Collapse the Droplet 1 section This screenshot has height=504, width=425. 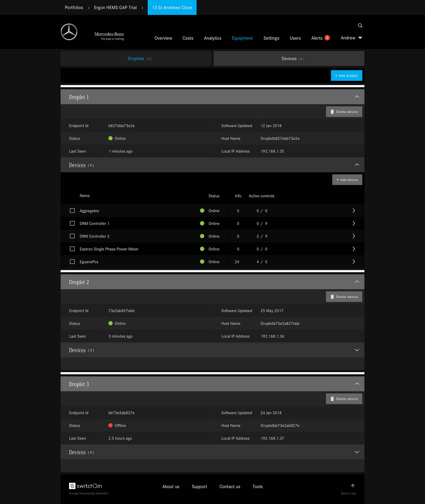pyautogui.click(x=357, y=97)
